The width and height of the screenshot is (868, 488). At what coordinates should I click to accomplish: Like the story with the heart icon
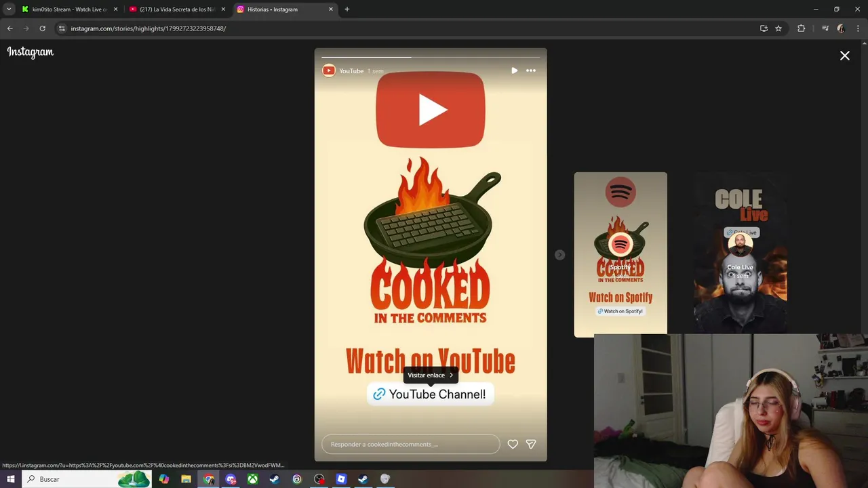[x=513, y=444]
